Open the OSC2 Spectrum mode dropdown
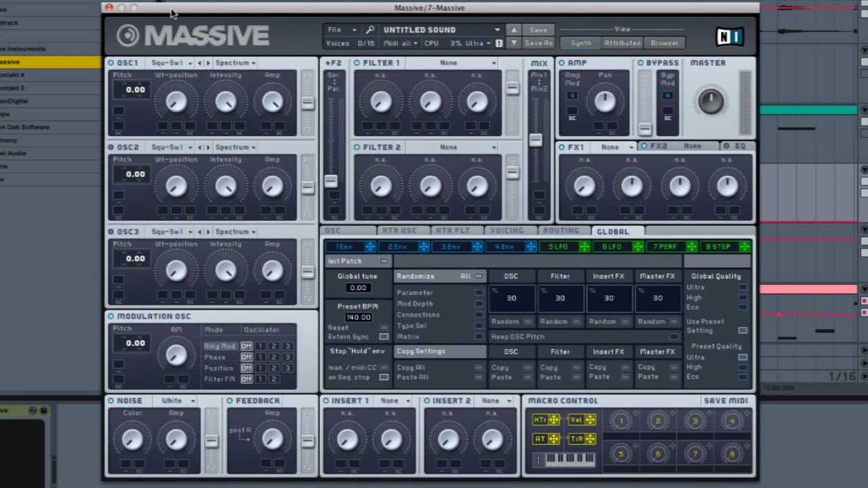The height and width of the screenshot is (488, 868). [235, 147]
